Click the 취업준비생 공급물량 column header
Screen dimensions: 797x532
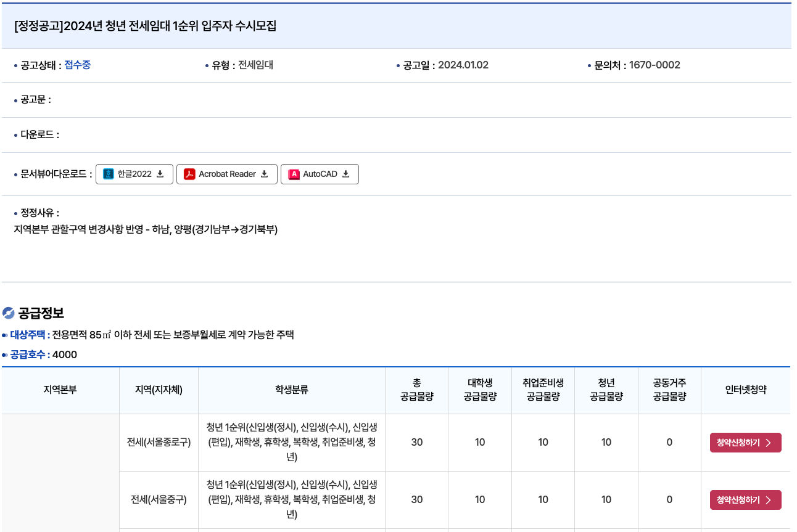coord(543,390)
